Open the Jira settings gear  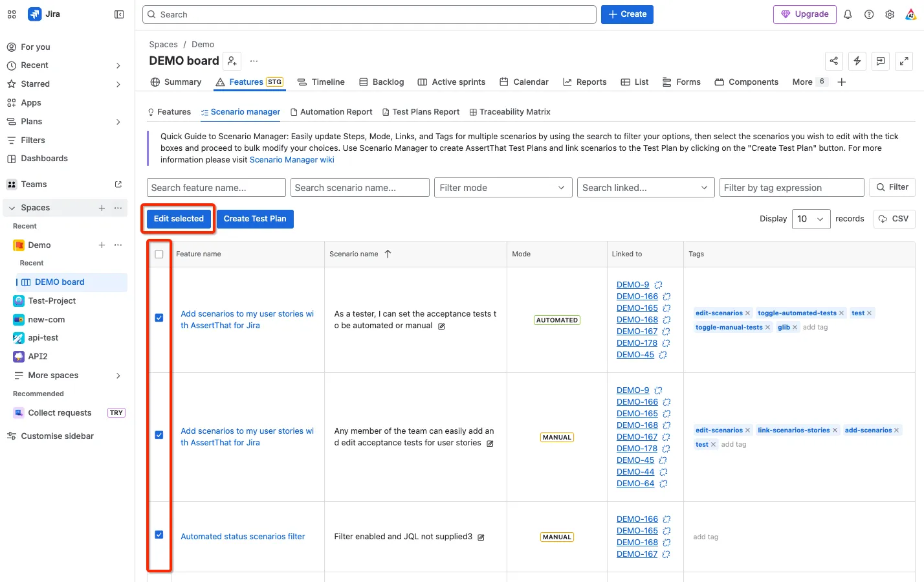pos(890,14)
